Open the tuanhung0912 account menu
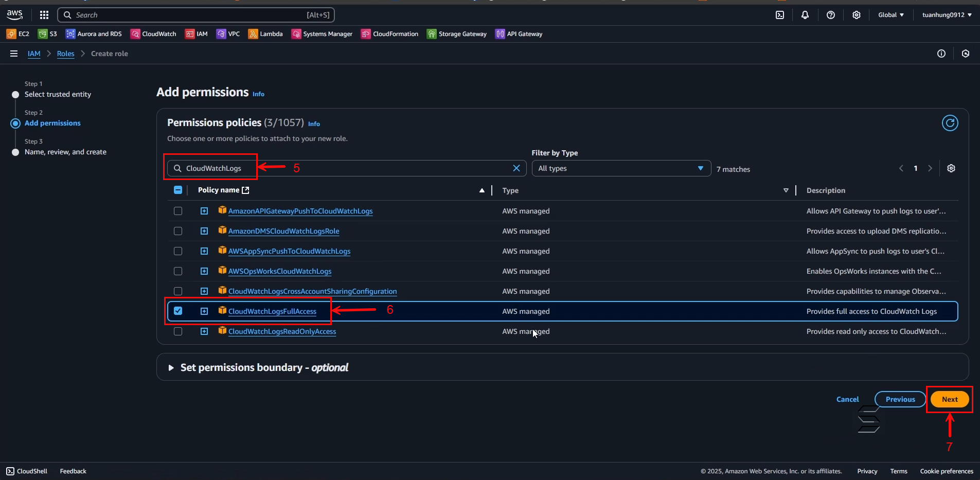The image size is (980, 480). [947, 15]
